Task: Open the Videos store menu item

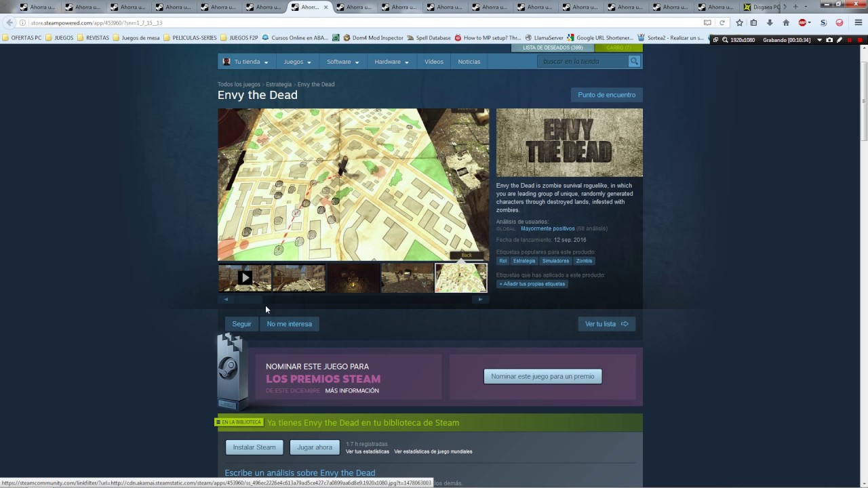Action: 434,62
